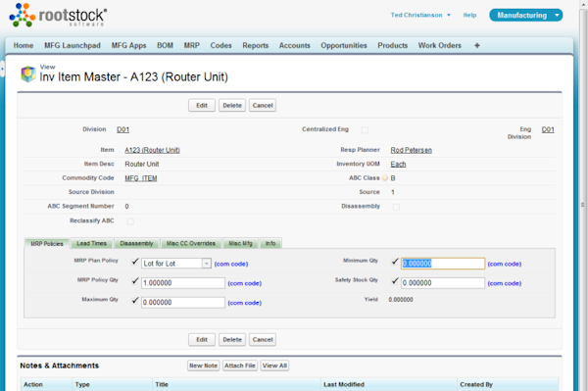Click the plus icon after Work Orders

(x=477, y=45)
